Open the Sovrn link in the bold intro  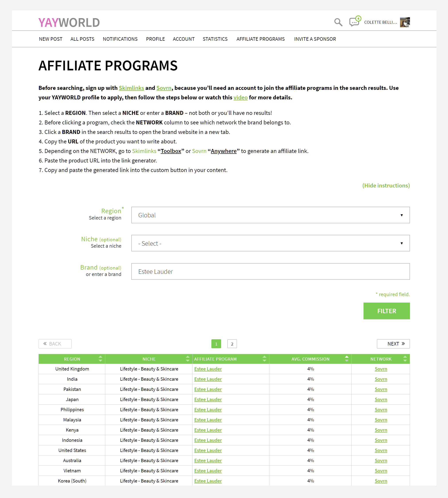pos(164,88)
